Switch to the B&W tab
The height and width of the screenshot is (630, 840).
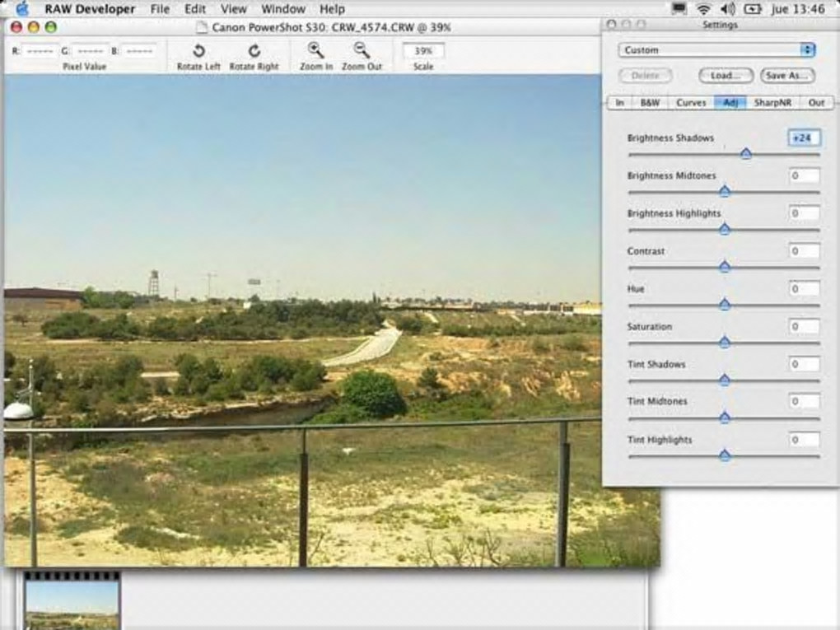(650, 102)
